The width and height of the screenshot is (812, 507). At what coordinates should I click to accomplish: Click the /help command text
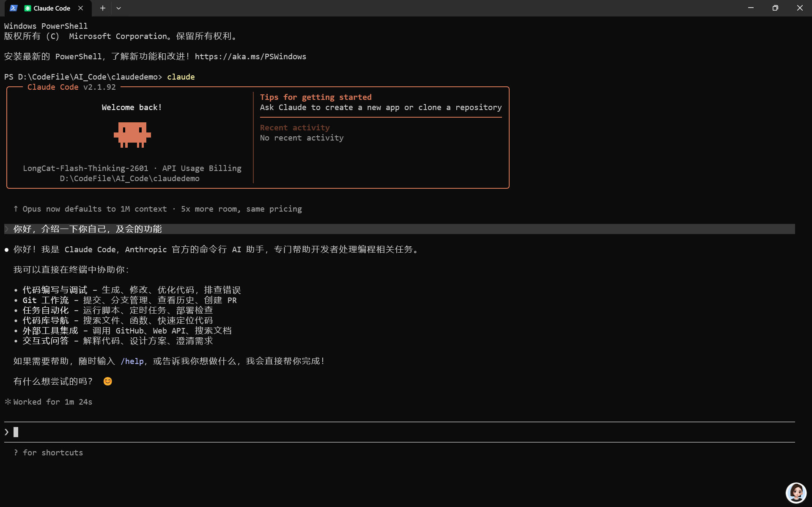tap(132, 361)
